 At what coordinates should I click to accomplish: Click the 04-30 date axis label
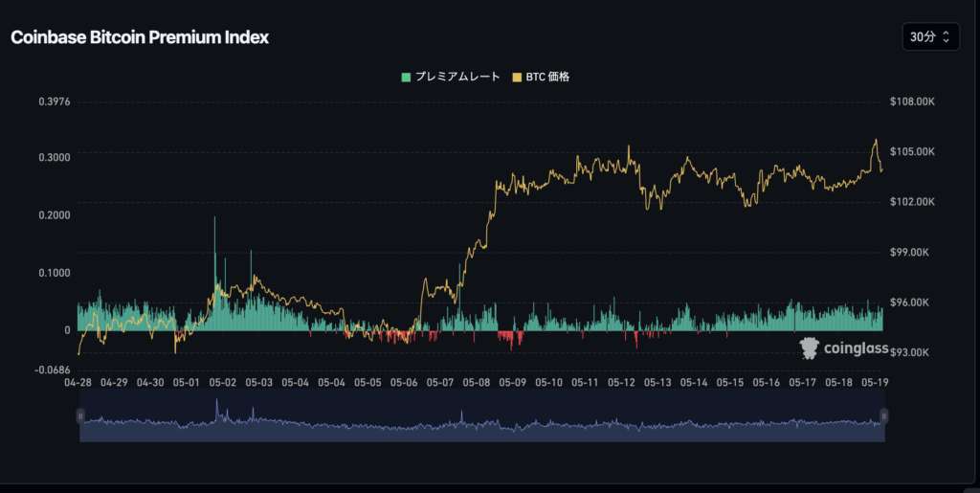pos(150,382)
